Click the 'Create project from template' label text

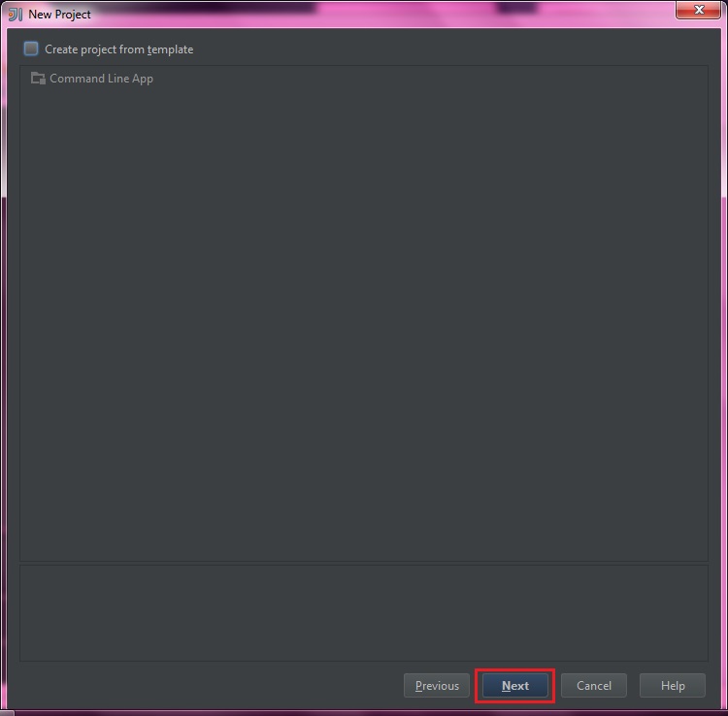click(118, 49)
